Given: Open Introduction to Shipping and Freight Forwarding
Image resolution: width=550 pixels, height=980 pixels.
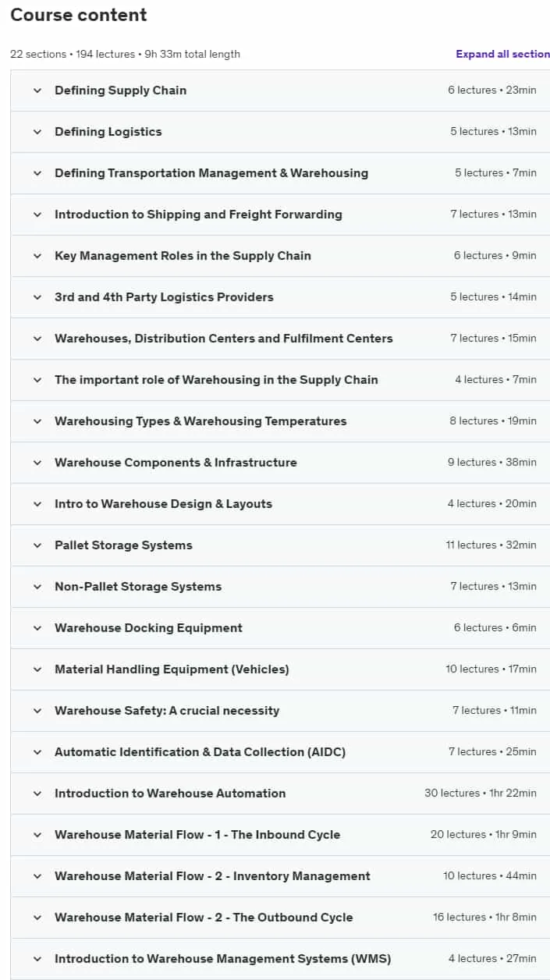Looking at the screenshot, I should pyautogui.click(x=280, y=215).
